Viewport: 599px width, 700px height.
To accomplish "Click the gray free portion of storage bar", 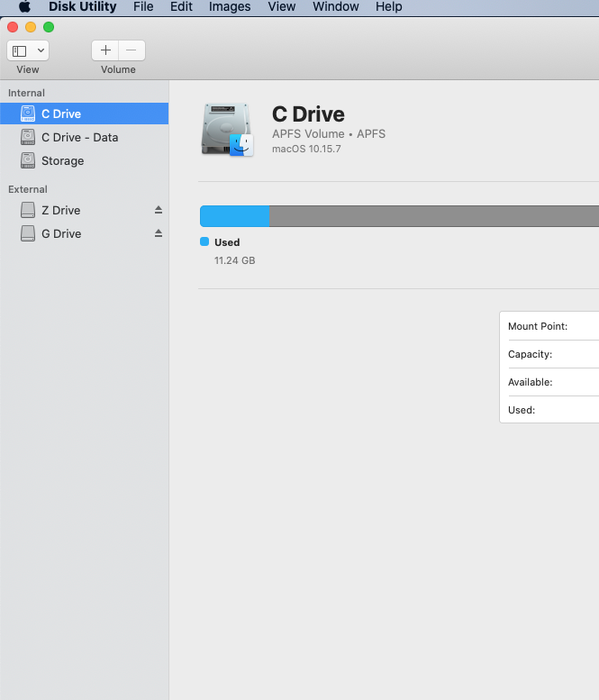I will (434, 216).
